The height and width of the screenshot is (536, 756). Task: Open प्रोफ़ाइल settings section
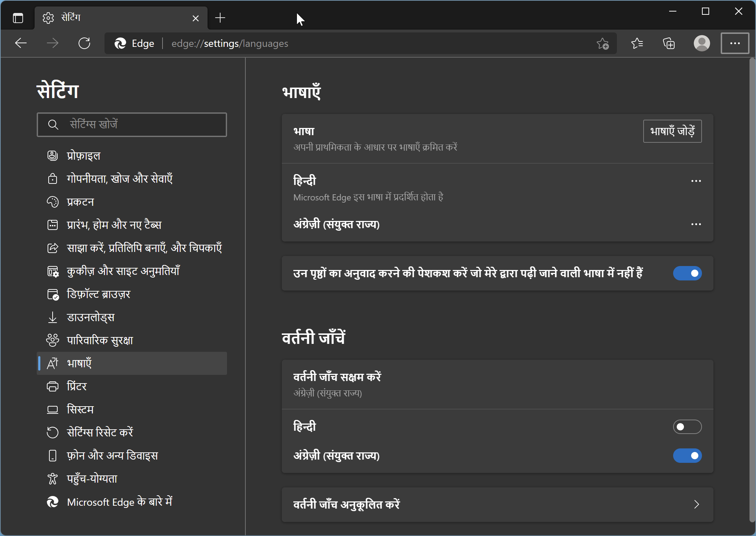click(132, 156)
